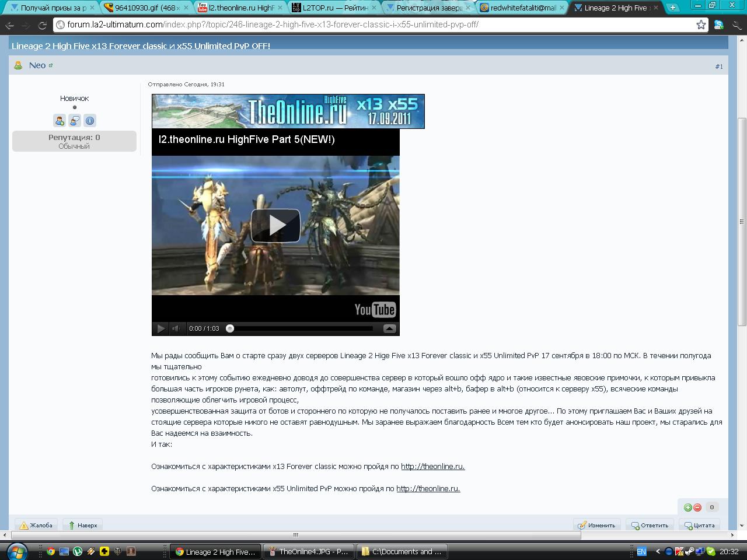Click the small play button in video controls
747x560 pixels.
coord(160,328)
